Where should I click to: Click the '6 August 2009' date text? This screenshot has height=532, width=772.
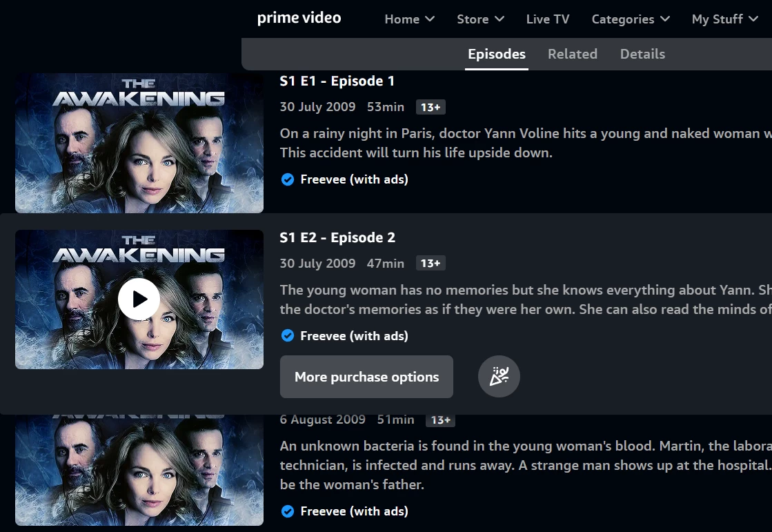click(x=322, y=420)
